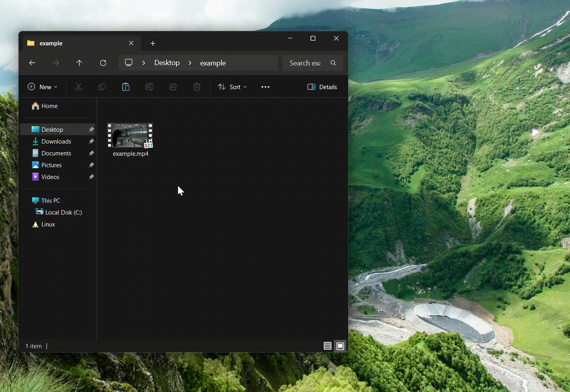The image size is (570, 392).
Task: Refresh the example folder view
Action: point(103,63)
